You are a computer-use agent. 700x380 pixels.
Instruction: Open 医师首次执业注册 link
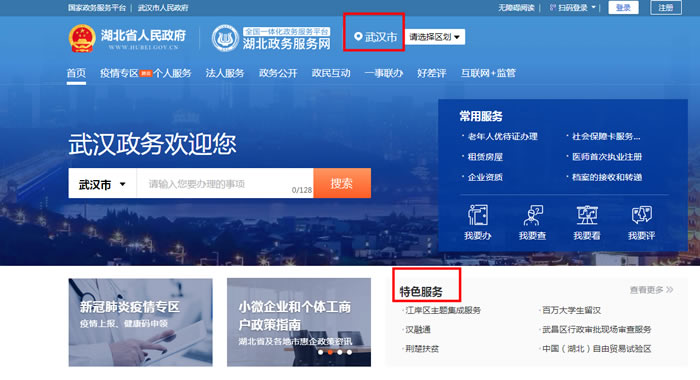click(x=607, y=157)
